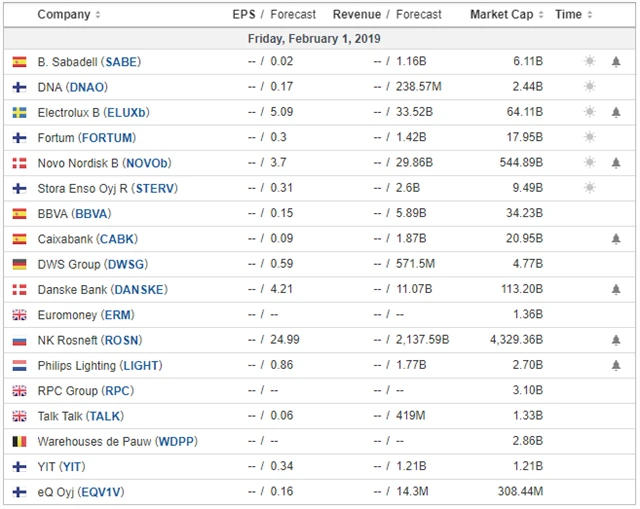The width and height of the screenshot is (640, 509).
Task: Open the Talk Talk (TALK) company link
Action: [x=80, y=416]
